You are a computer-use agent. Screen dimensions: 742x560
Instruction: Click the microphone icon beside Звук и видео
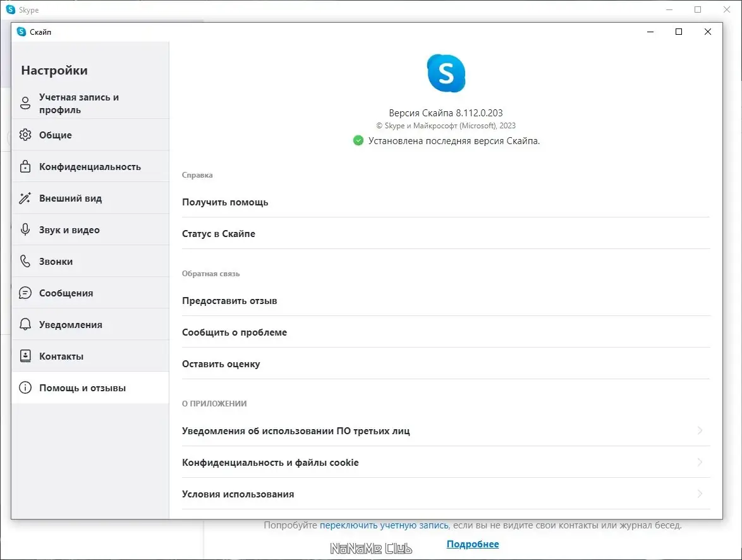[25, 229]
